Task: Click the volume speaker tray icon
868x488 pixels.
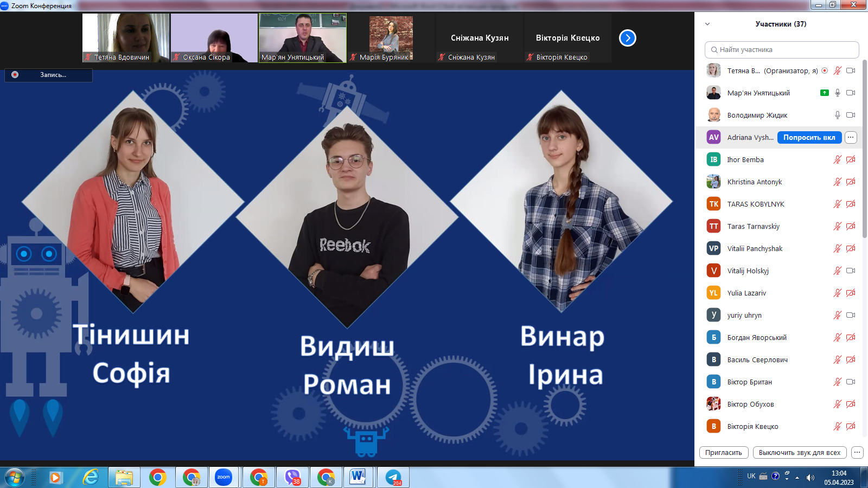Action: [810, 477]
